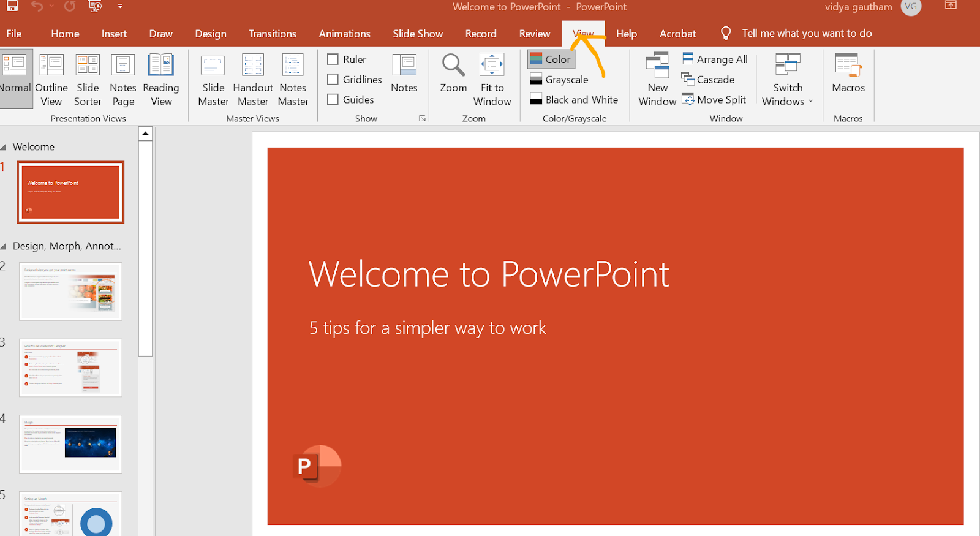Screen dimensions: 980x536
Task: Click the VG account avatar
Action: (911, 7)
